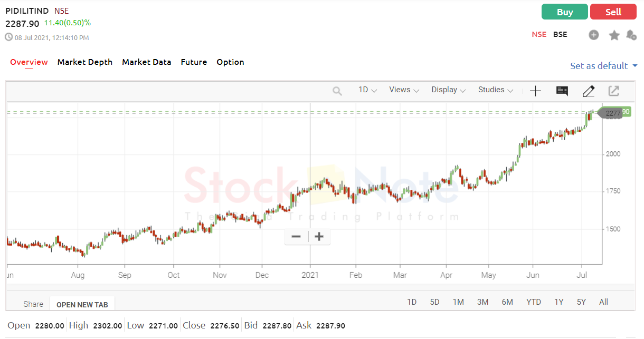Switch to the Option tab

click(x=230, y=62)
